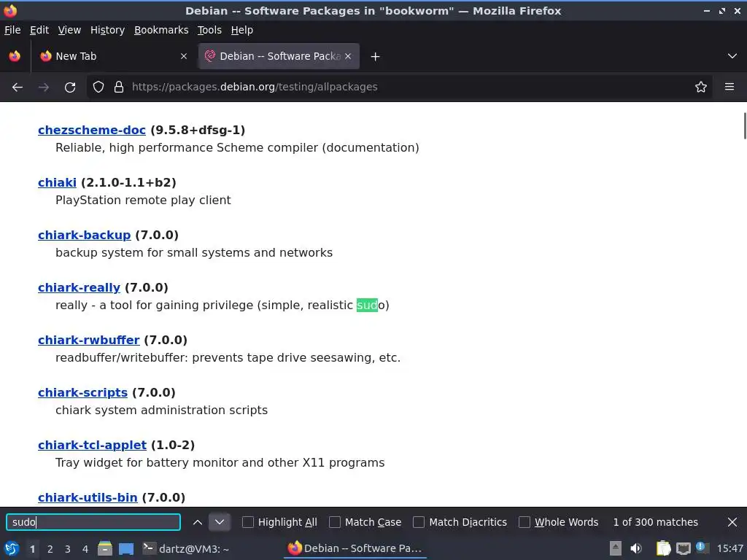Image resolution: width=747 pixels, height=560 pixels.
Task: Open the chiark-really package link
Action: pos(79,287)
